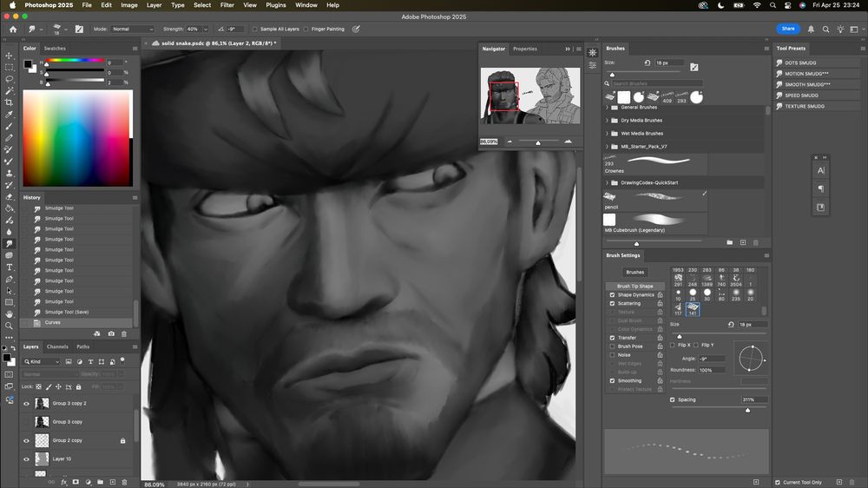The width and height of the screenshot is (868, 488).
Task: Select the Curves history state
Action: point(77,322)
